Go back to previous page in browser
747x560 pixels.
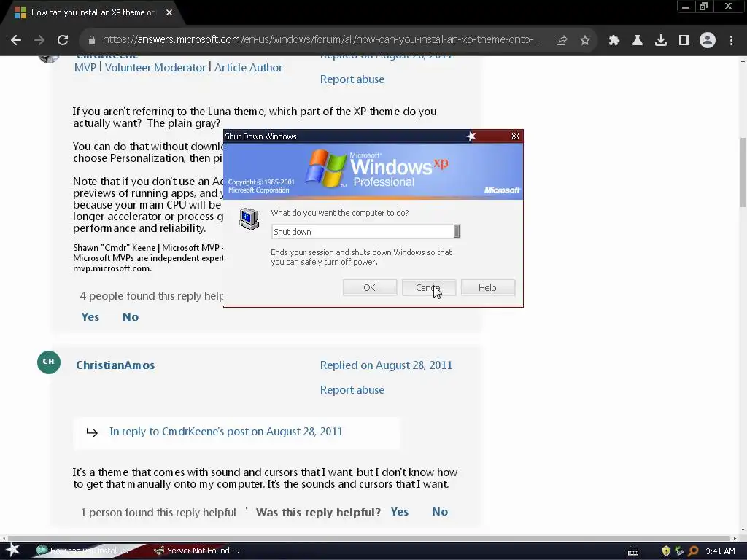point(16,40)
